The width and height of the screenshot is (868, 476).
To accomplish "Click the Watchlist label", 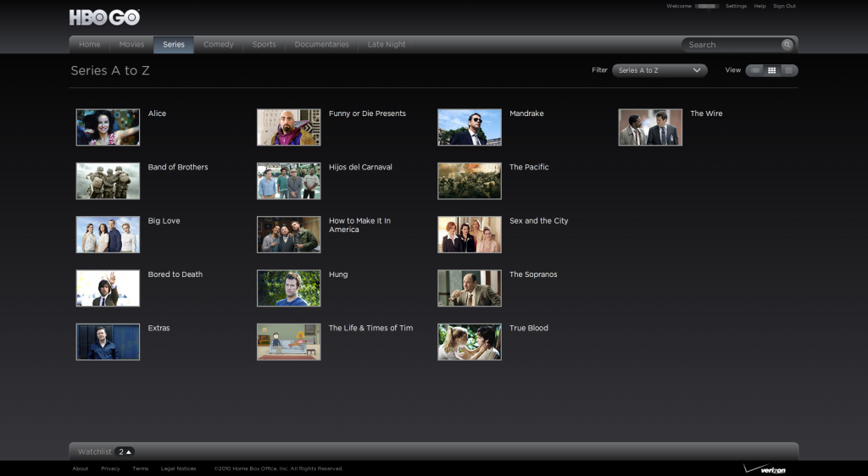I will click(95, 451).
